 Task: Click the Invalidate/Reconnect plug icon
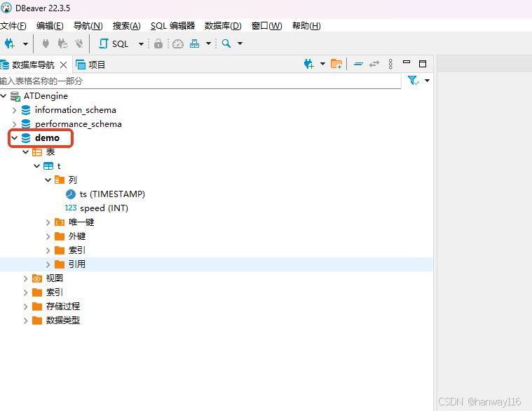coord(63,43)
